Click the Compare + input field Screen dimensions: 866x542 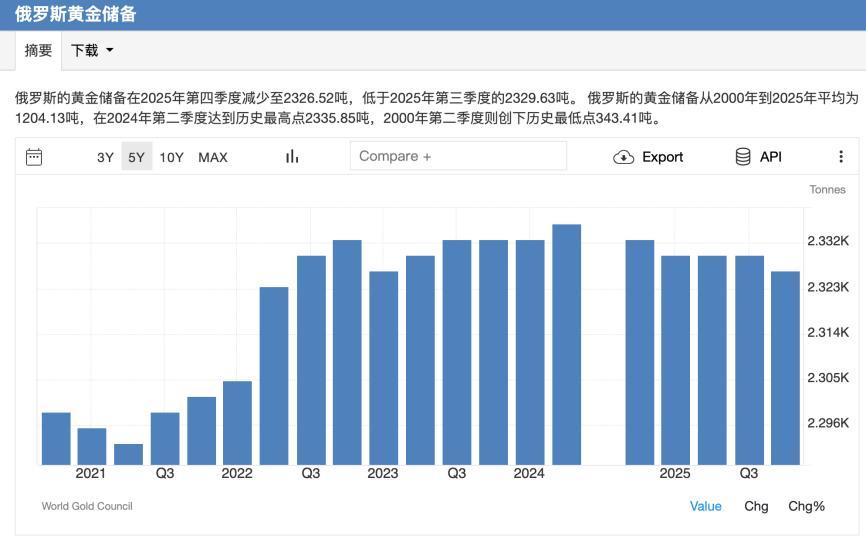[457, 156]
